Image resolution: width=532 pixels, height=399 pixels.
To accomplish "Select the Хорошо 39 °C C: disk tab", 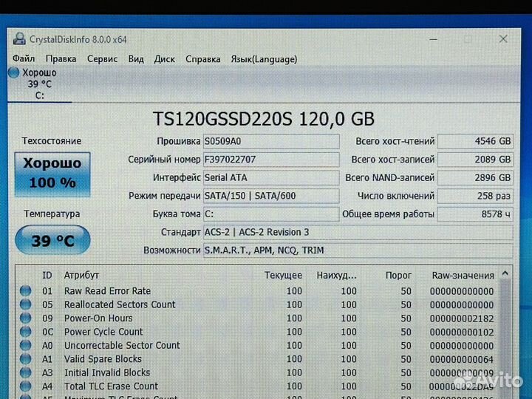I will click(x=39, y=83).
